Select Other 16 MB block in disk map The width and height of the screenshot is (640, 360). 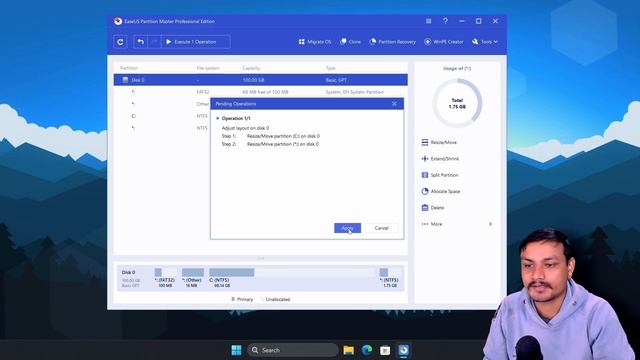[192, 278]
